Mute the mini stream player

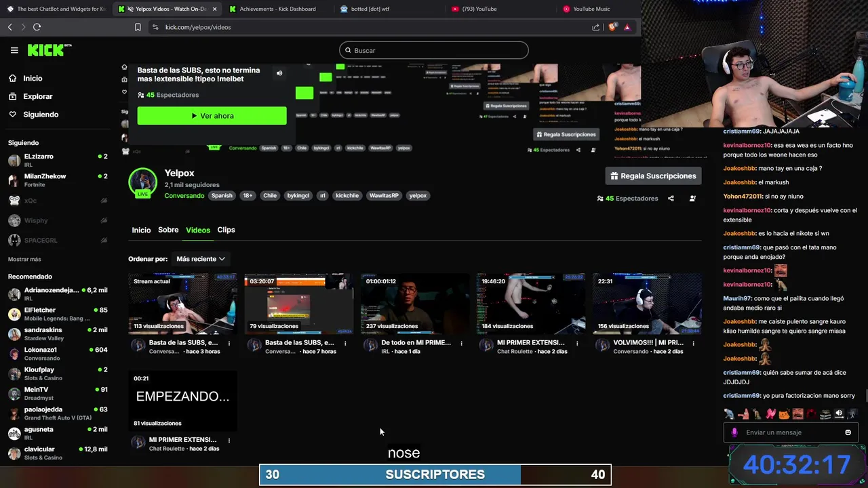click(279, 73)
